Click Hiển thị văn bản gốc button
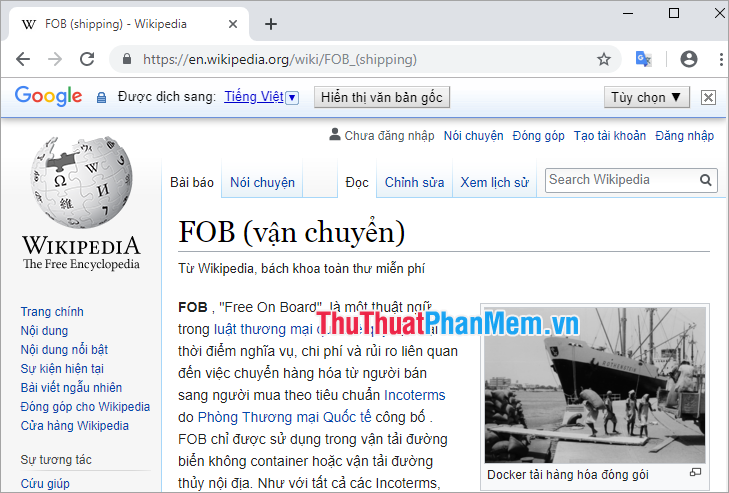The height and width of the screenshot is (493, 729). (382, 97)
